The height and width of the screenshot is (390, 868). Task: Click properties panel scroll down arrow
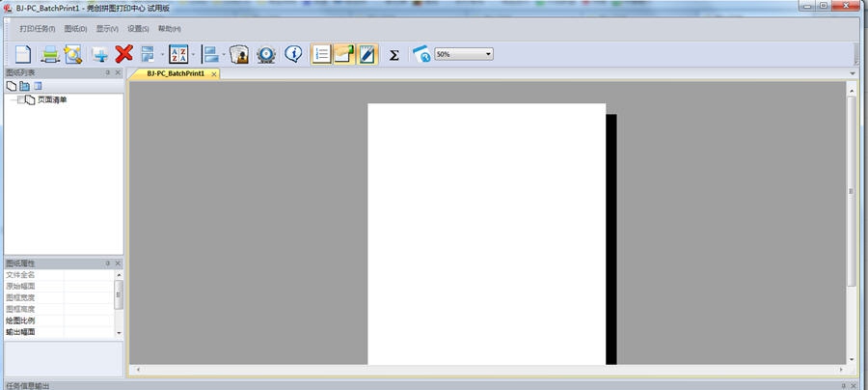[x=119, y=332]
